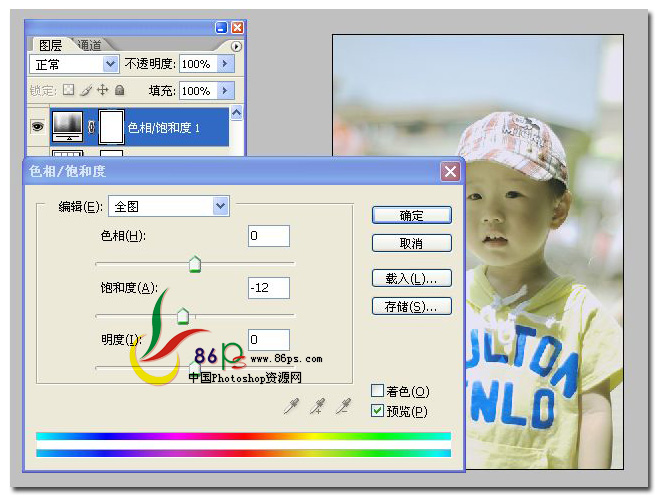Close the layers palette window
The image size is (660, 500).
pyautogui.click(x=237, y=28)
